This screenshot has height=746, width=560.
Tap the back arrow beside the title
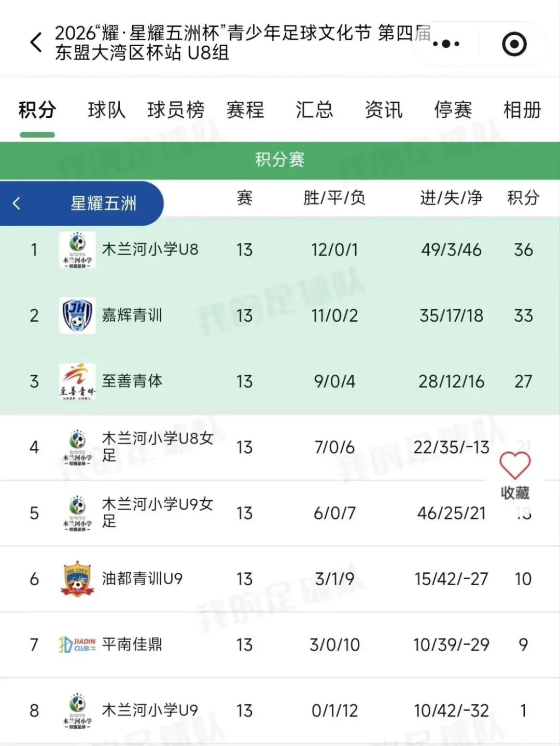click(x=36, y=43)
